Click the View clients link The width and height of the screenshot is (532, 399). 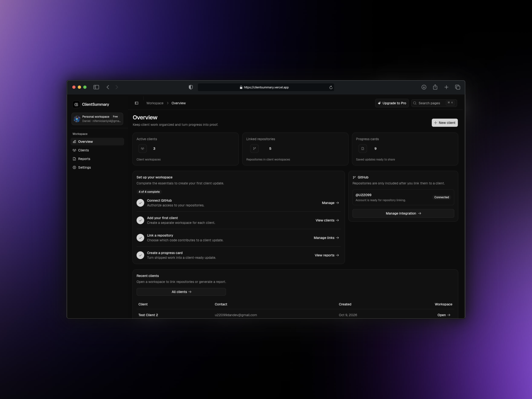tap(327, 220)
